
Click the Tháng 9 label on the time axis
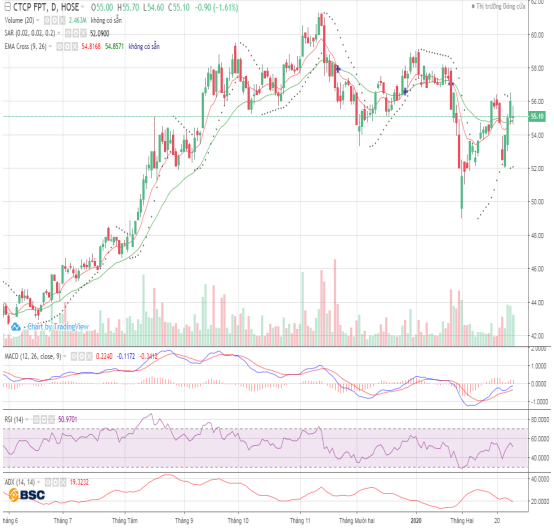click(184, 520)
